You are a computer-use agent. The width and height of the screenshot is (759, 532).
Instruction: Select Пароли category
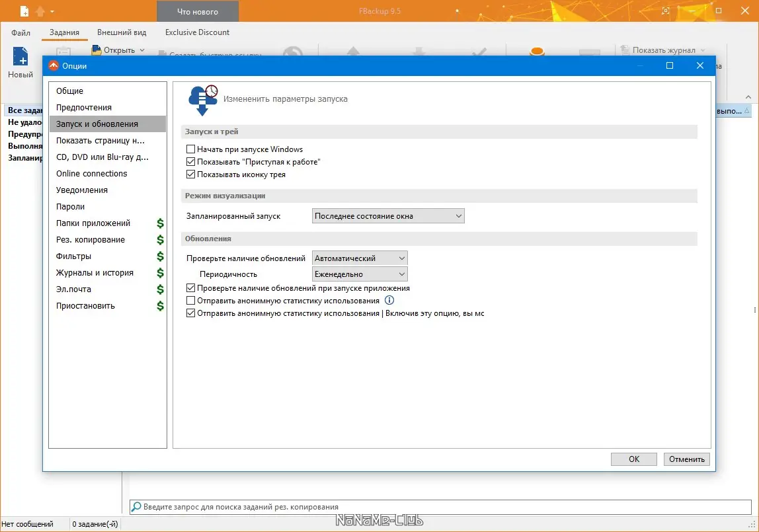click(x=108, y=206)
